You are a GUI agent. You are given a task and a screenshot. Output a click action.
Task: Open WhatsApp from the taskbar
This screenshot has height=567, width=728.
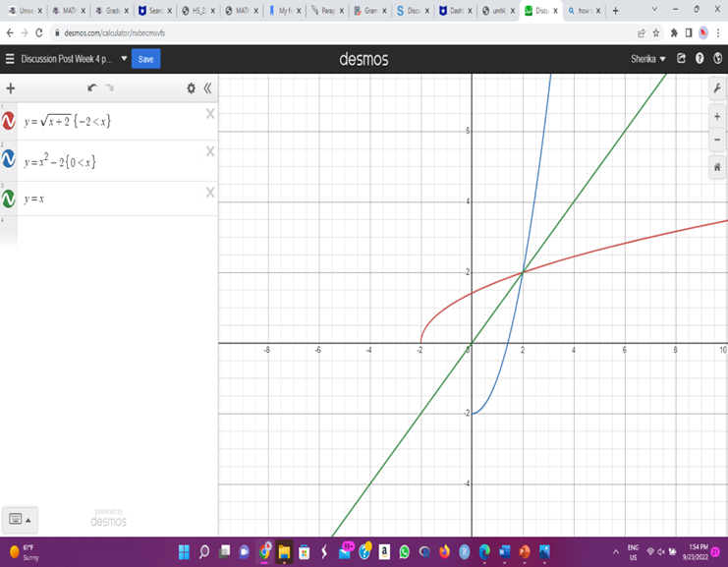(405, 551)
